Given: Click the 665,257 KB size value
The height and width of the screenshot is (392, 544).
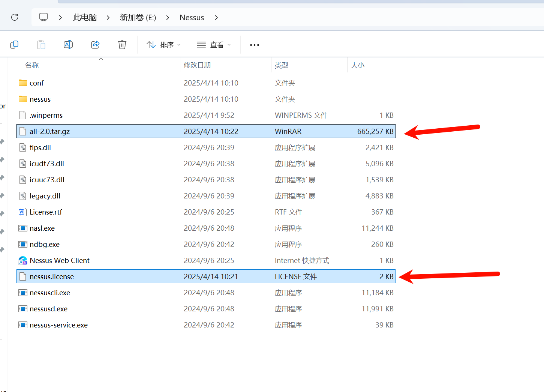Looking at the screenshot, I should click(x=375, y=131).
